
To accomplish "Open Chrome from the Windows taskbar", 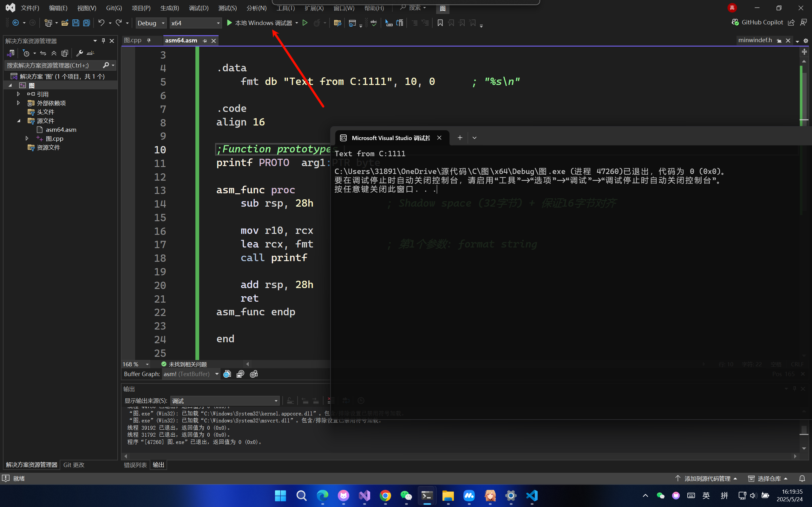I will point(385,495).
